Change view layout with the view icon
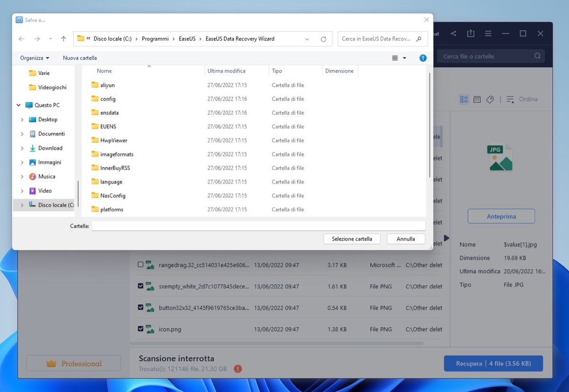569x392 pixels. click(395, 58)
